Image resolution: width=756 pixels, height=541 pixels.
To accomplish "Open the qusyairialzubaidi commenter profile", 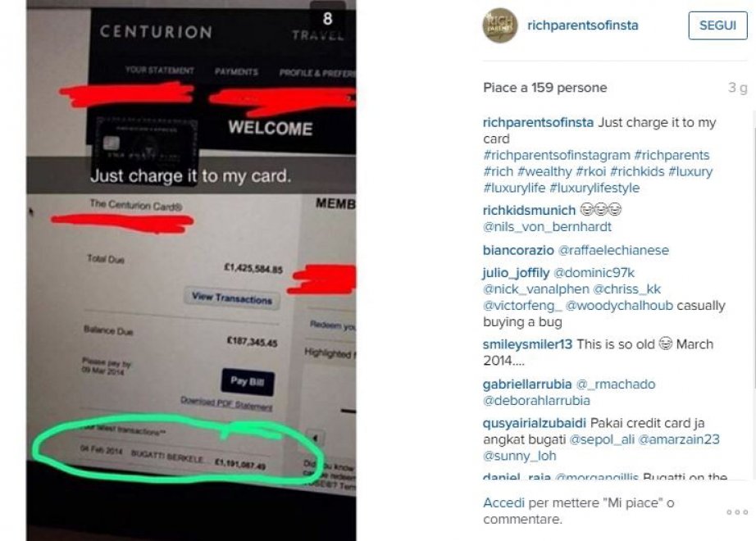I will click(535, 423).
